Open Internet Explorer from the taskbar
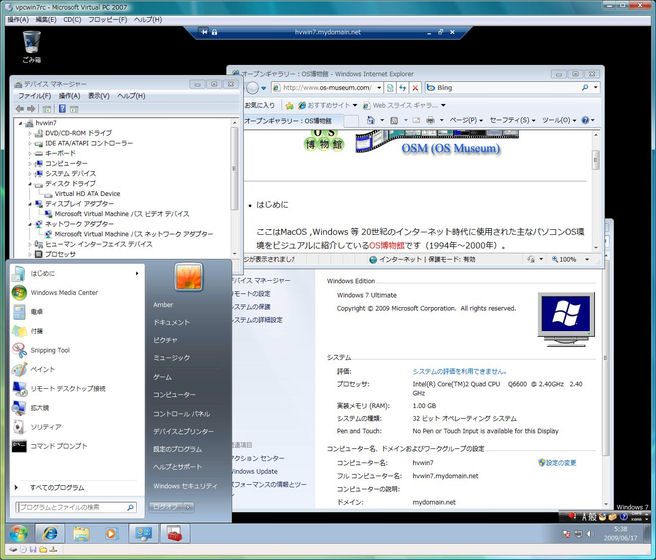The height and width of the screenshot is (560, 656). click(x=50, y=534)
